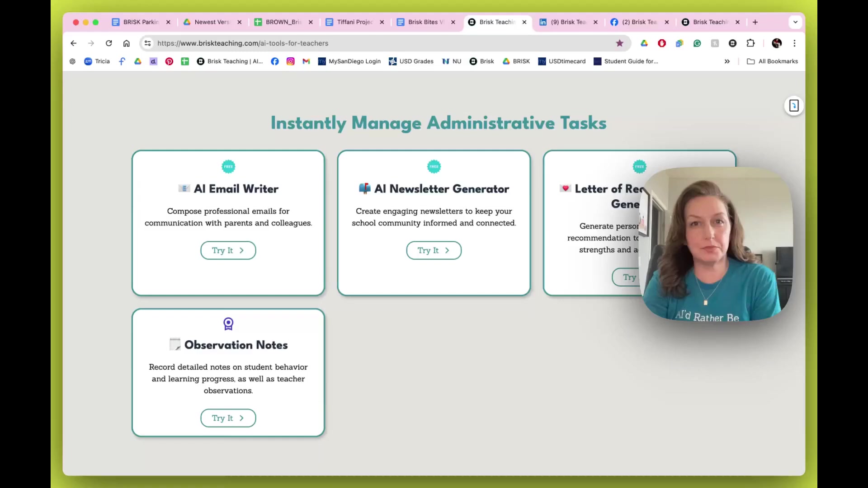
Task: Open the Tricia Zoom bookmark
Action: click(x=97, y=61)
